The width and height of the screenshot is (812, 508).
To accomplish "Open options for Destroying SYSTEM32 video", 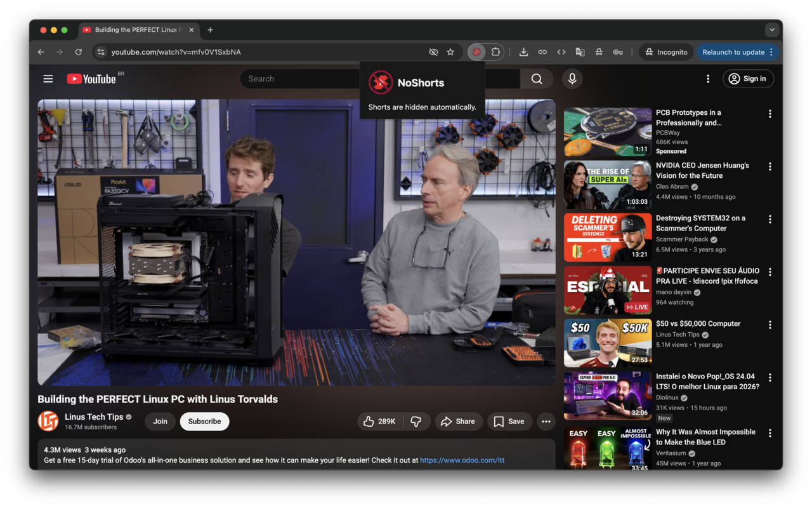I will coord(770,219).
